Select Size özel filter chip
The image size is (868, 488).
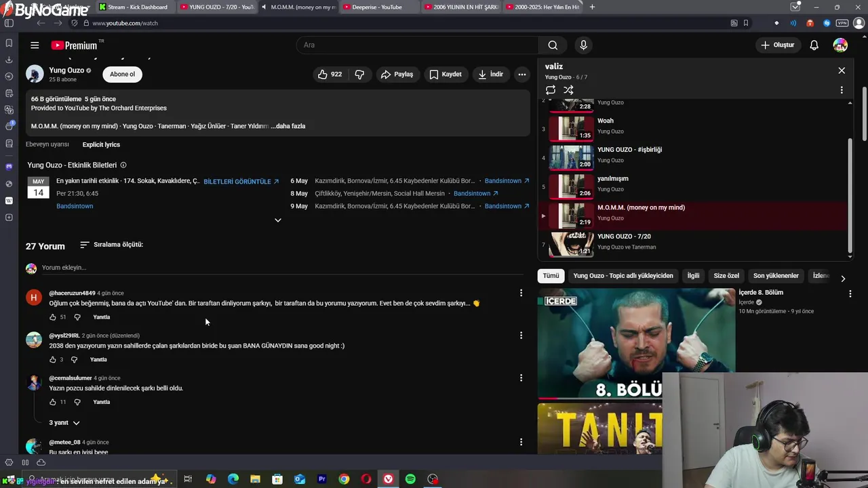[726, 276]
